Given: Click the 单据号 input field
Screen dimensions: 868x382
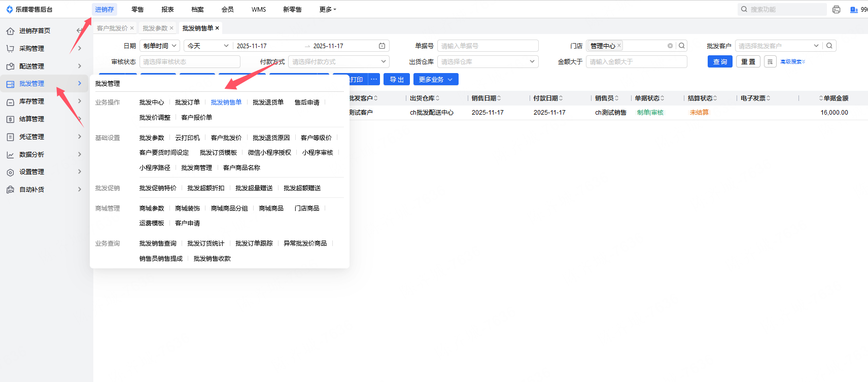Looking at the screenshot, I should (x=487, y=46).
